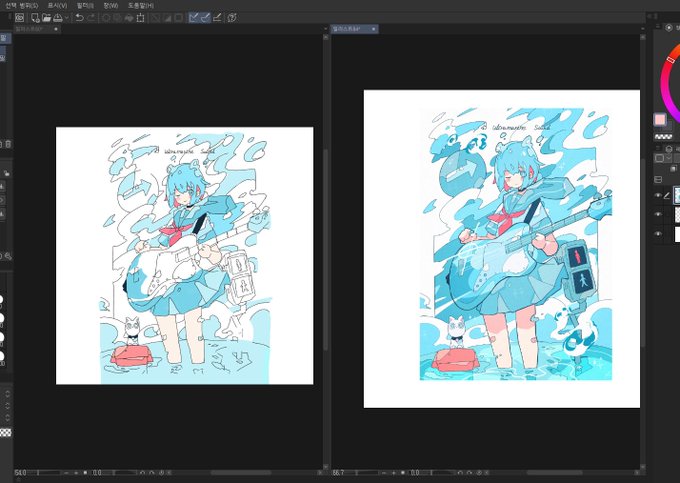The image size is (680, 483).
Task: Click the pen editing indicator on top layer
Action: pyautogui.click(x=667, y=196)
